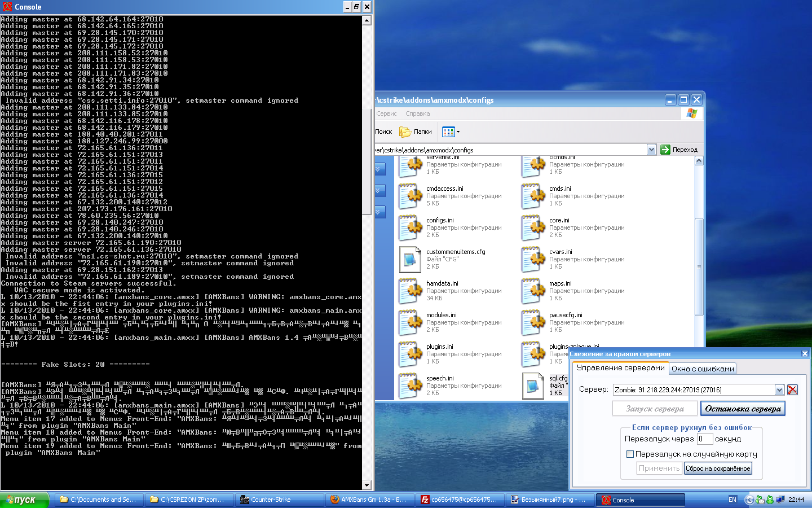Image resolution: width=812 pixels, height=508 pixels.
Task: Select the Управление серверами tab
Action: (620, 368)
